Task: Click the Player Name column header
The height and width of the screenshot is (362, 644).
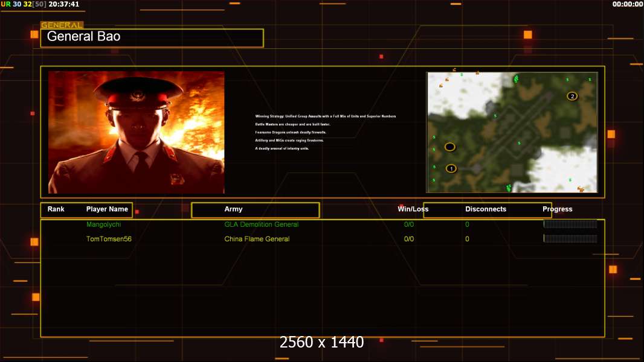Action: 107,209
